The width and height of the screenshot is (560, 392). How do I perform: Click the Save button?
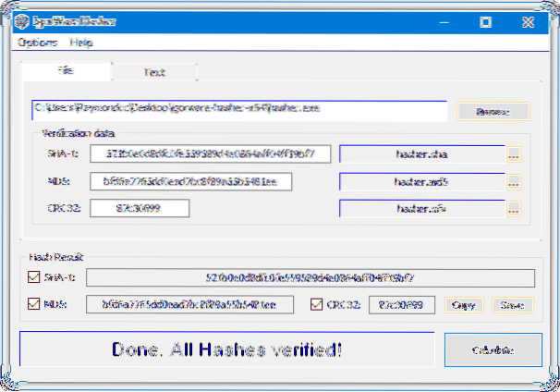pyautogui.click(x=511, y=304)
